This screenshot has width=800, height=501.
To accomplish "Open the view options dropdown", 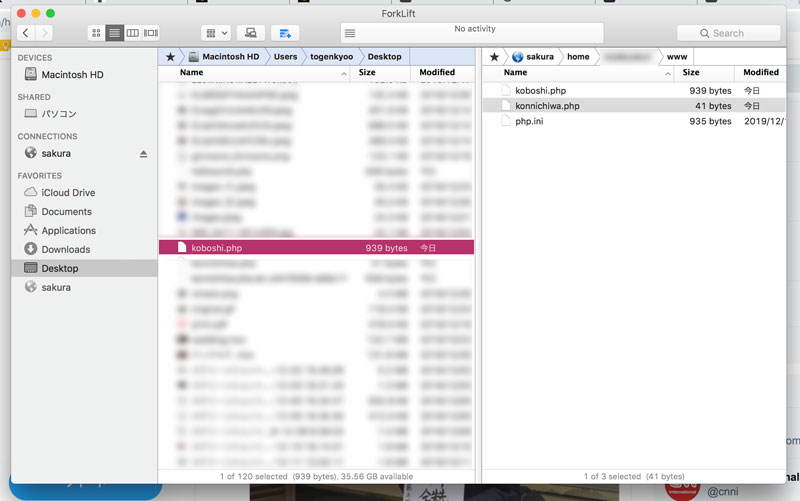I will (x=216, y=33).
